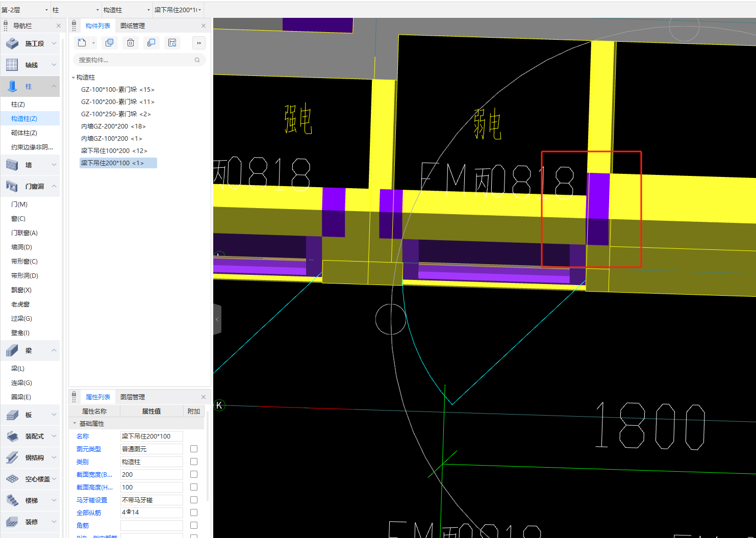
Task: Collapse the 基础属性 property group
Action: tap(74, 423)
